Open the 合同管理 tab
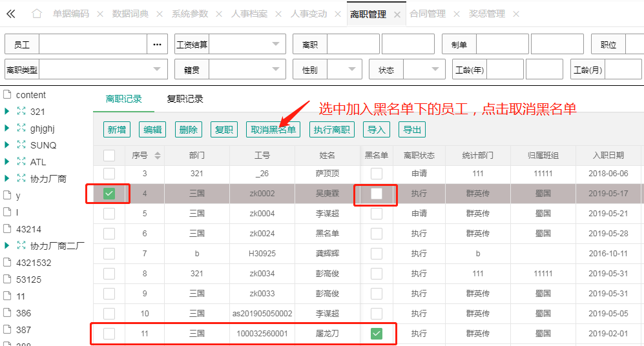Viewport: 644px width, 346px height. 428,14
